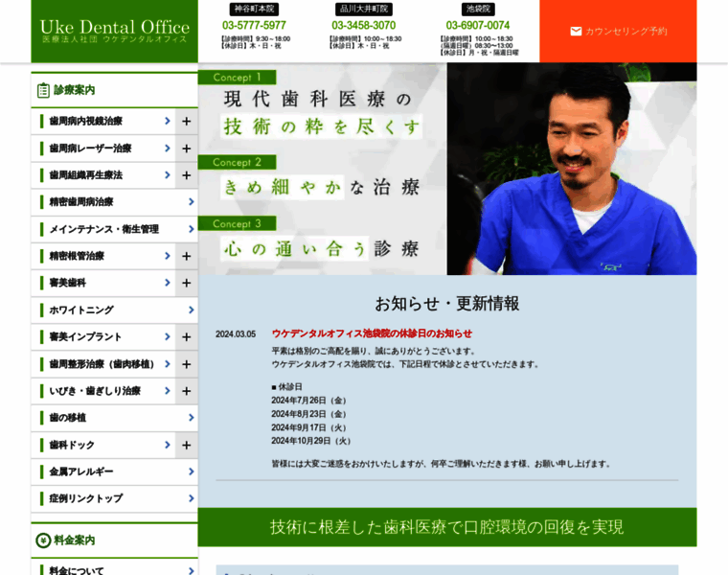Expand the 審美インプラント submenu

point(187,337)
